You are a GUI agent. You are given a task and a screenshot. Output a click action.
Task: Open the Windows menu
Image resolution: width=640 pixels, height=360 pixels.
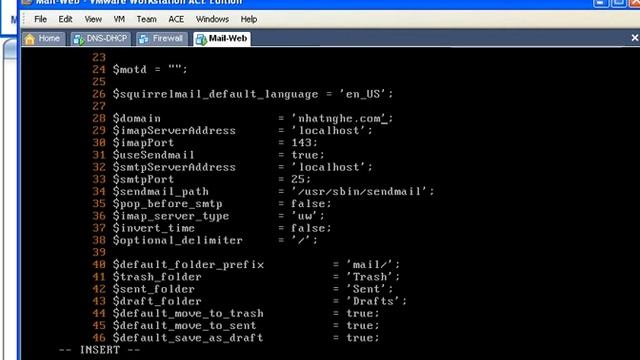(x=212, y=19)
